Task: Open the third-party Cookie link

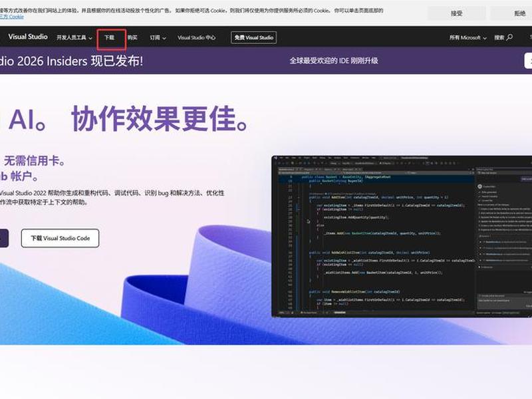Action: click(x=12, y=17)
